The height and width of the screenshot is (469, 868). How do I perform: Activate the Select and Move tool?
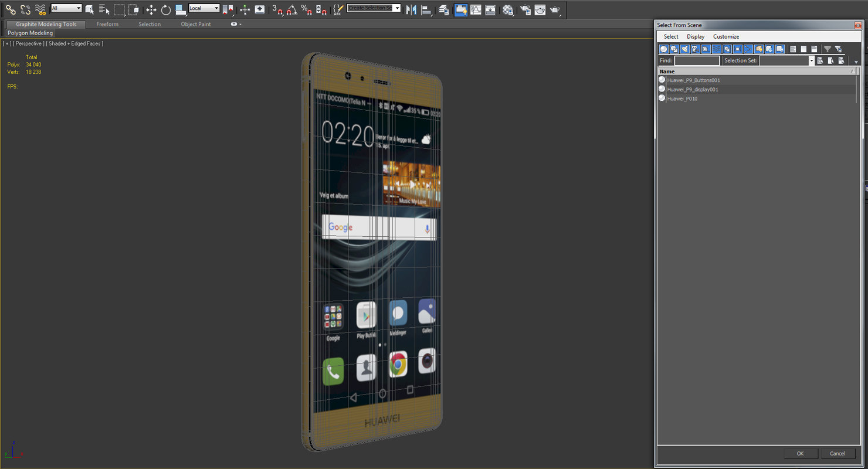point(151,9)
